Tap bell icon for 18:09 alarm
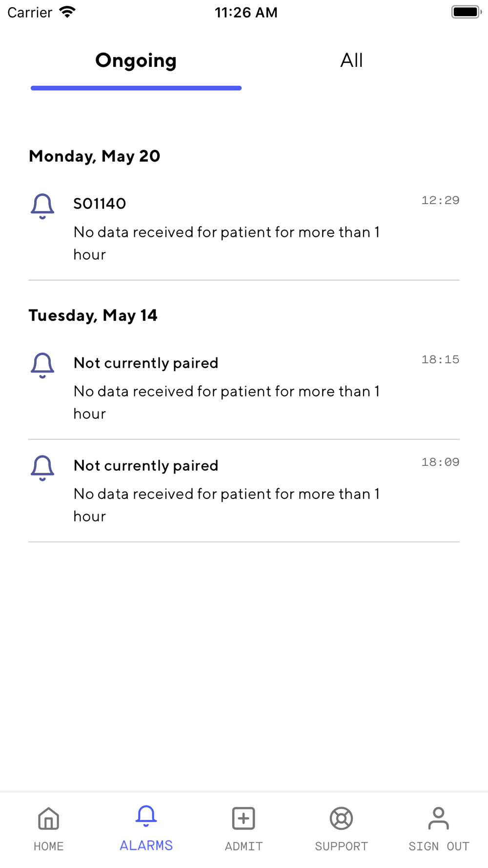 pos(42,468)
